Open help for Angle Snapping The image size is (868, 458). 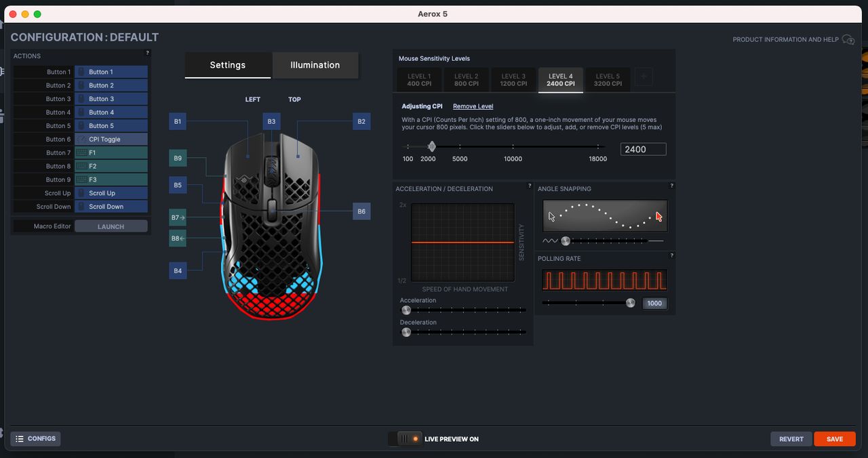point(672,186)
